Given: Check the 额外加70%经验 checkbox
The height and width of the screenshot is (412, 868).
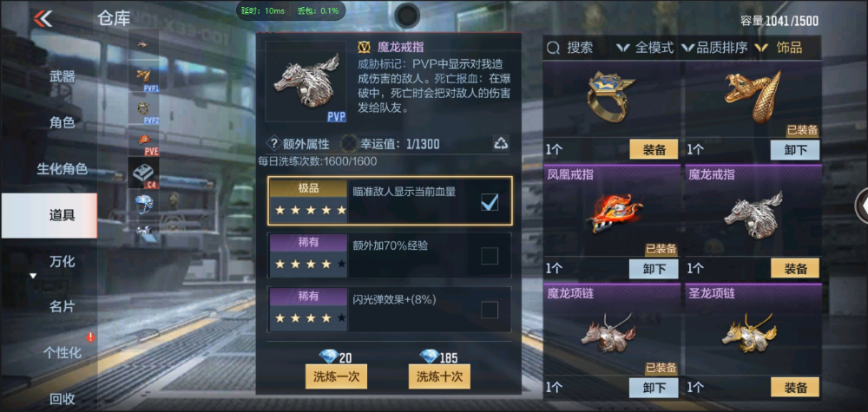Looking at the screenshot, I should [x=490, y=256].
